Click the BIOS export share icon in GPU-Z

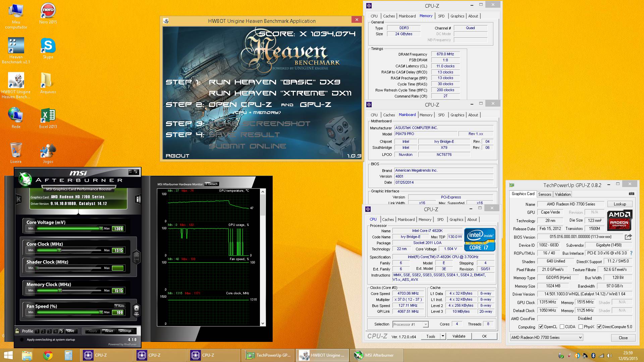point(628,237)
